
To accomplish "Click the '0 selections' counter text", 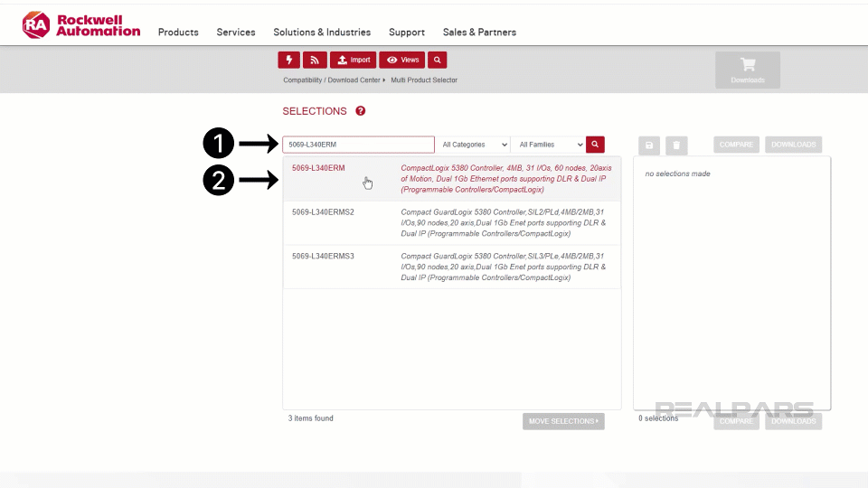I will (658, 418).
